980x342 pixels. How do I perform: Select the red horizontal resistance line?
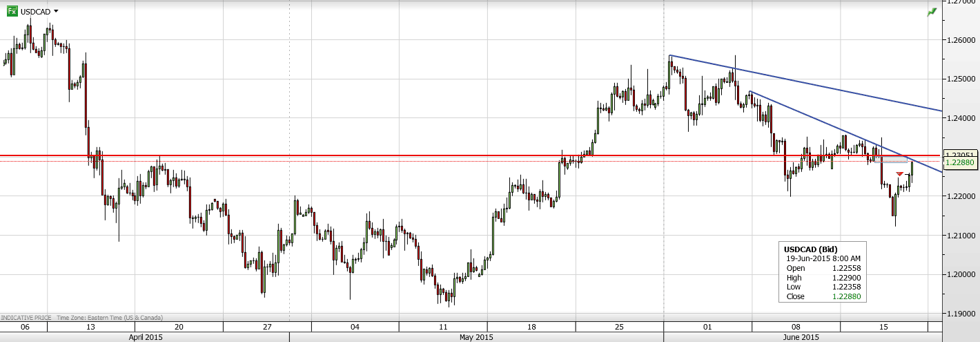414,155
